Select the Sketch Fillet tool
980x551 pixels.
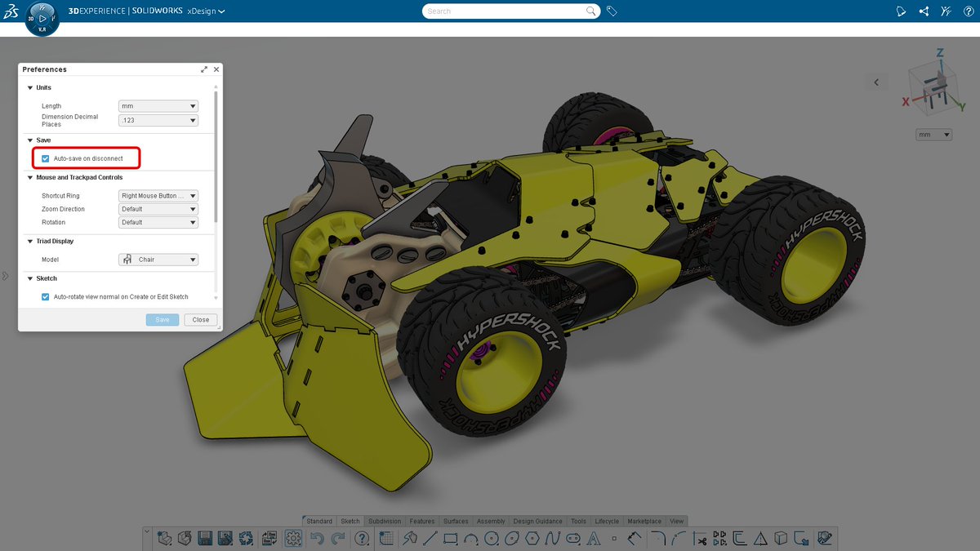[x=657, y=538]
